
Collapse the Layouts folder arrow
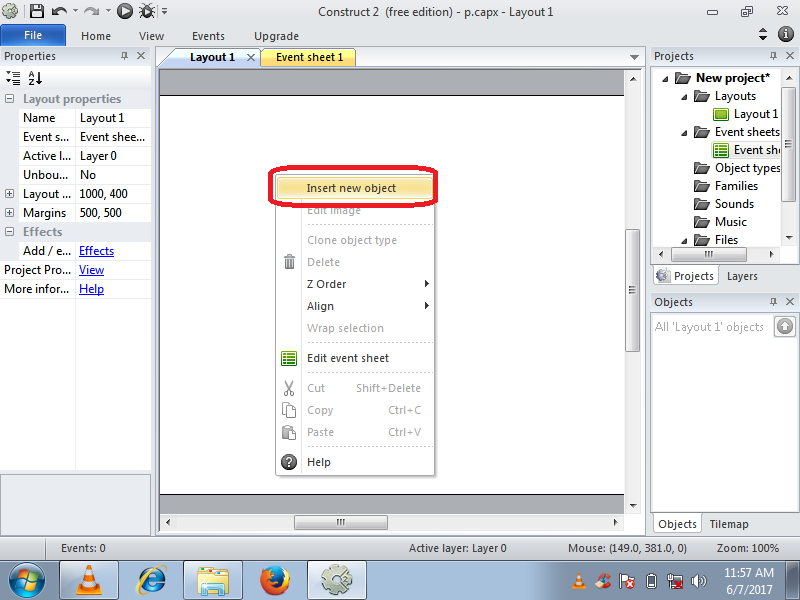(x=684, y=97)
